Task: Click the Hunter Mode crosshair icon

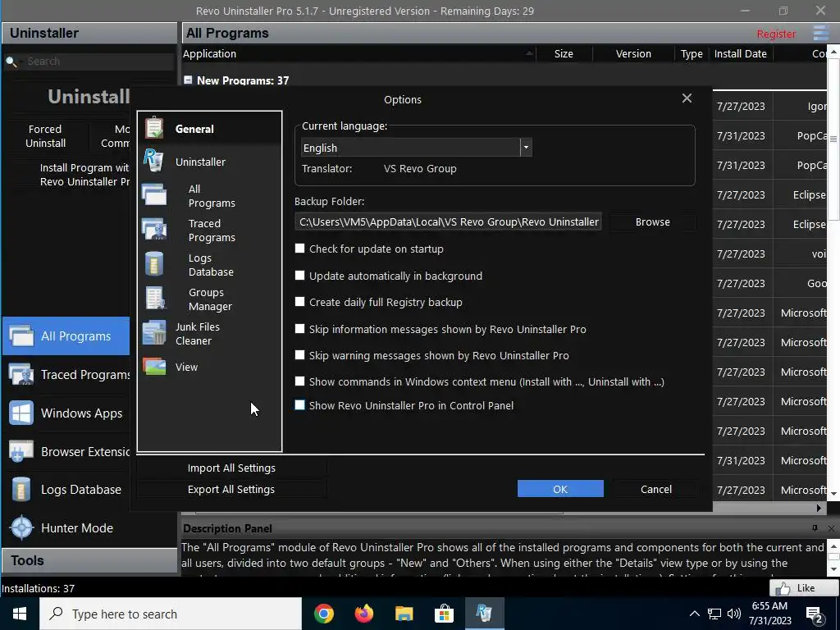Action: click(22, 527)
